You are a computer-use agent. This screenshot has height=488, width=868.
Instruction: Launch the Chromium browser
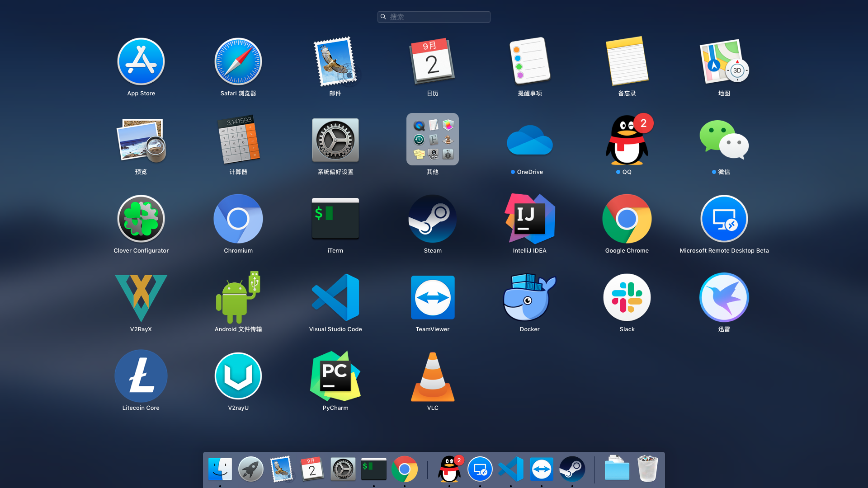pyautogui.click(x=238, y=219)
